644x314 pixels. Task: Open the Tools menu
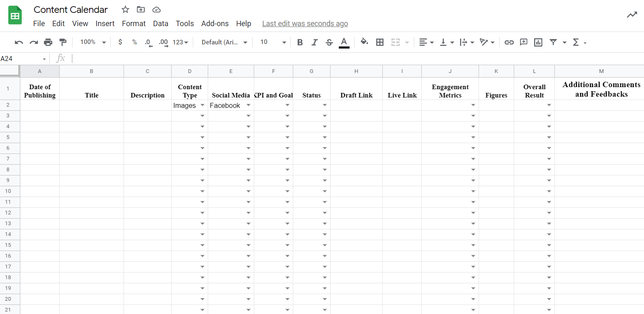point(185,24)
